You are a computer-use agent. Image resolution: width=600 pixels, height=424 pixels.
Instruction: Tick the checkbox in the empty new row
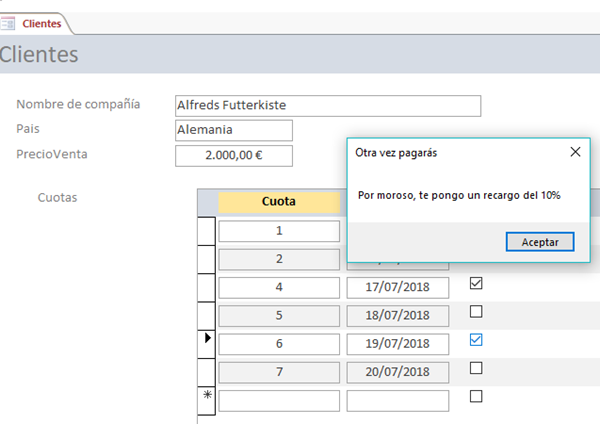point(476,396)
